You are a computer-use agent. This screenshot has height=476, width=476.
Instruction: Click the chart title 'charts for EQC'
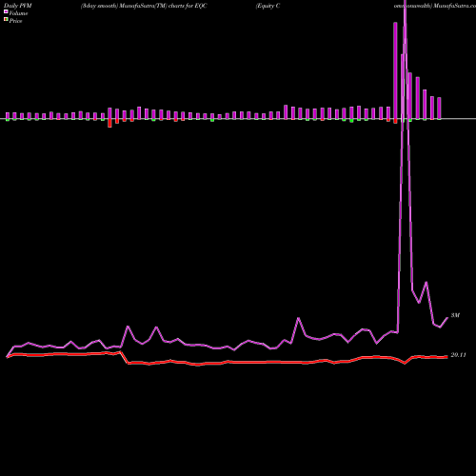188,6
